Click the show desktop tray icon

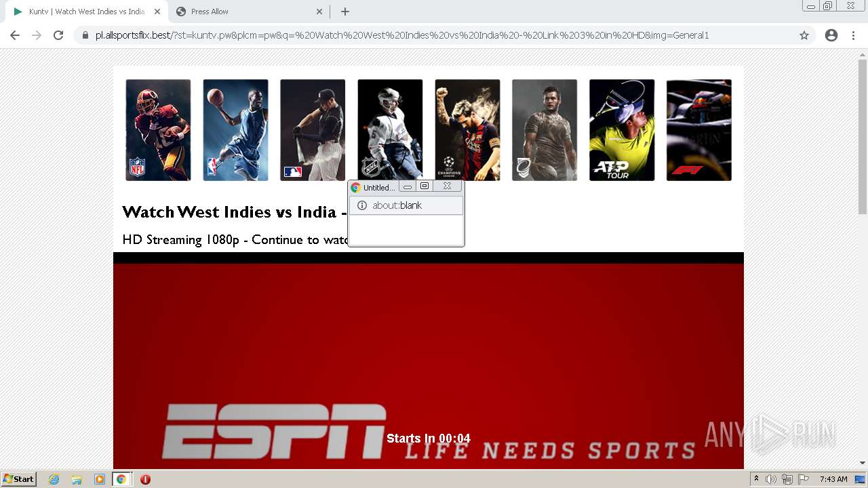coord(860,479)
